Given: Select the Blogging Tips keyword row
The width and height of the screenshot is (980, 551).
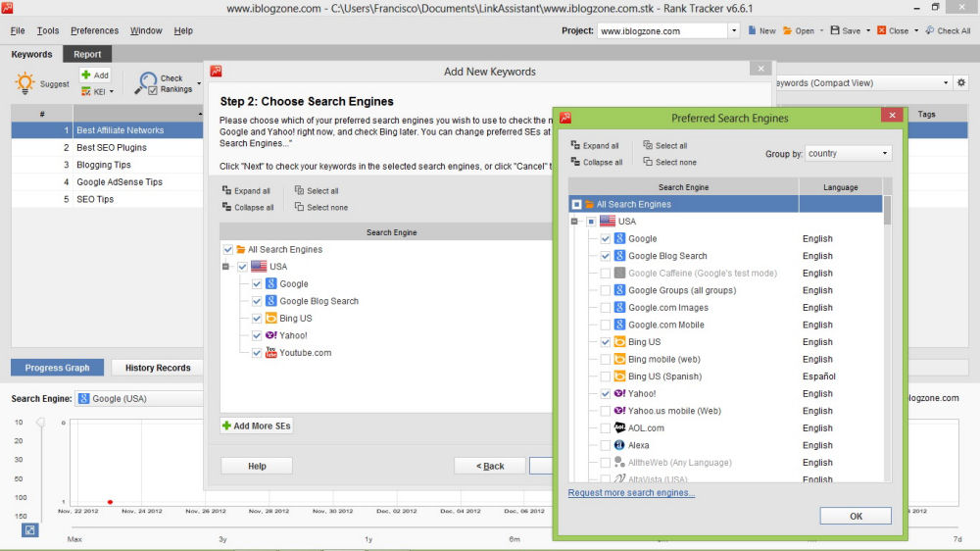Looking at the screenshot, I should point(107,165).
